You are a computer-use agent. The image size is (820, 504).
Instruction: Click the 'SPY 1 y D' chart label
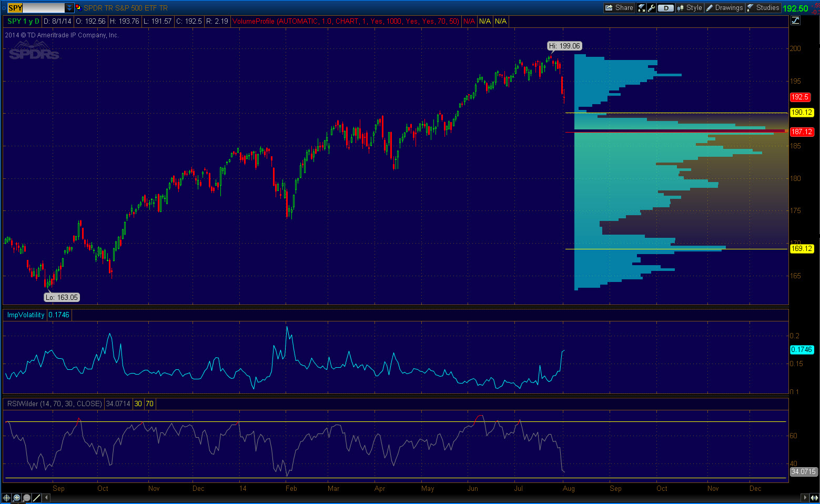click(x=23, y=22)
